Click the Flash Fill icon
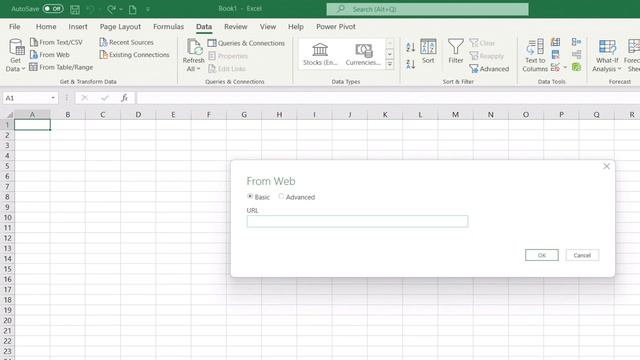 pos(556,42)
